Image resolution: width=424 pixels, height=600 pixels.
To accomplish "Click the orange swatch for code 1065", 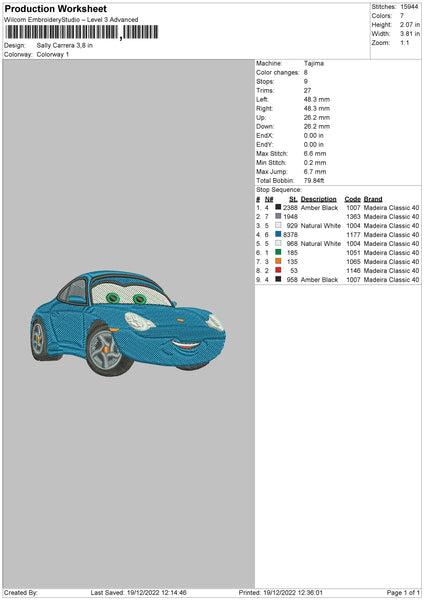I will click(278, 261).
